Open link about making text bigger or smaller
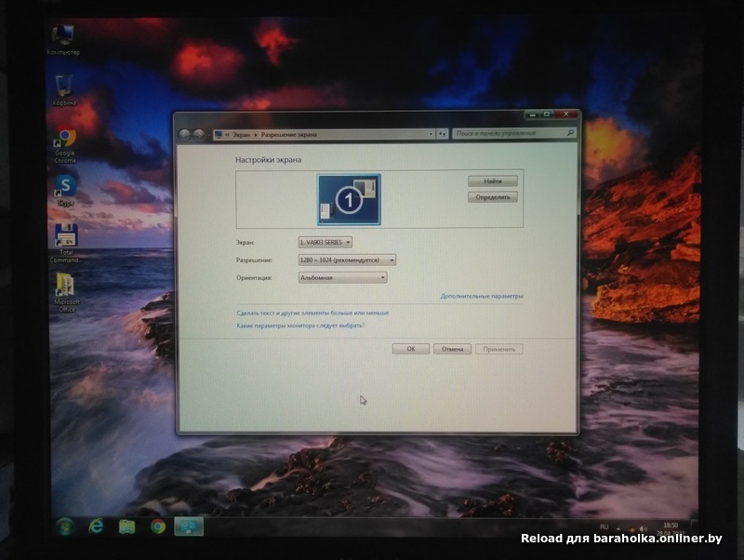This screenshot has width=744, height=560. (x=312, y=313)
